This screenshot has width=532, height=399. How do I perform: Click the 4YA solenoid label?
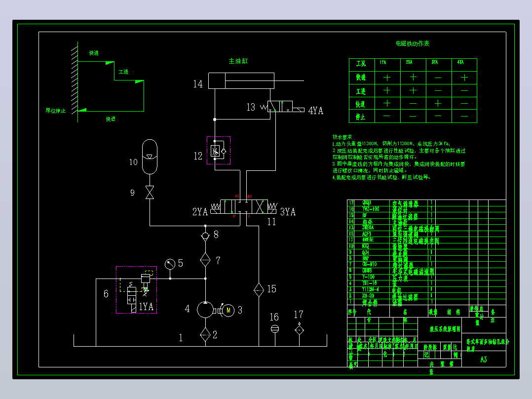(x=315, y=110)
